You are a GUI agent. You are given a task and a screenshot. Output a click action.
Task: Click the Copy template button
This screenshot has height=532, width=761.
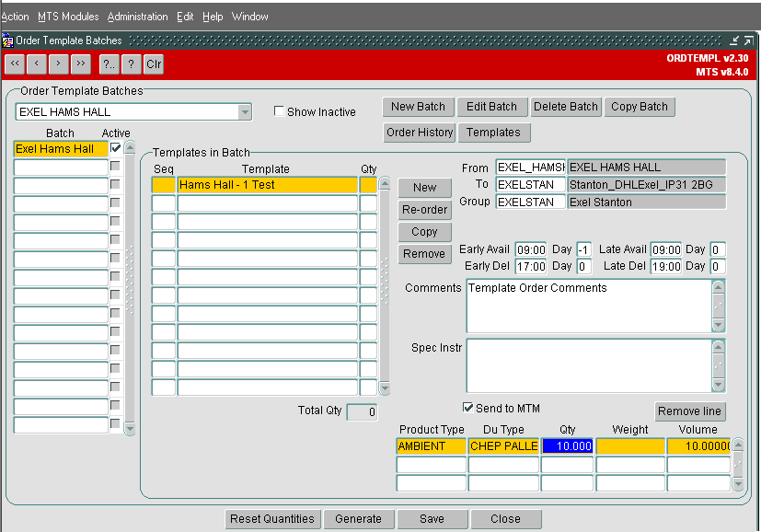point(424,232)
